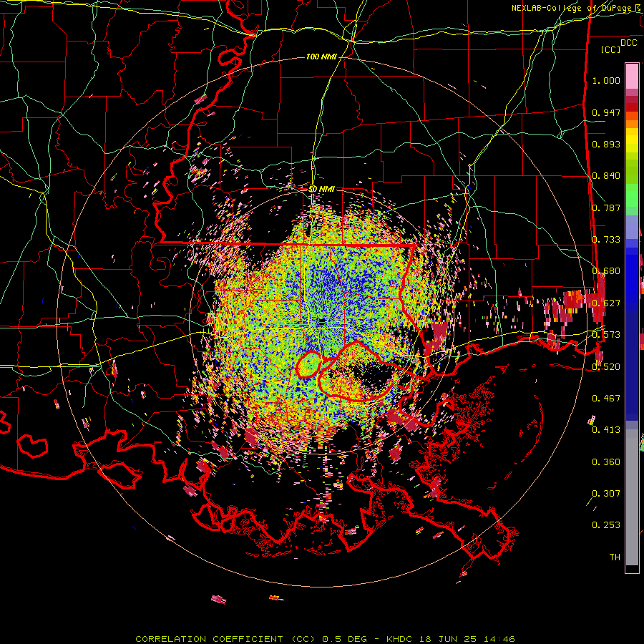Select the 0.947 scale value

[x=606, y=112]
